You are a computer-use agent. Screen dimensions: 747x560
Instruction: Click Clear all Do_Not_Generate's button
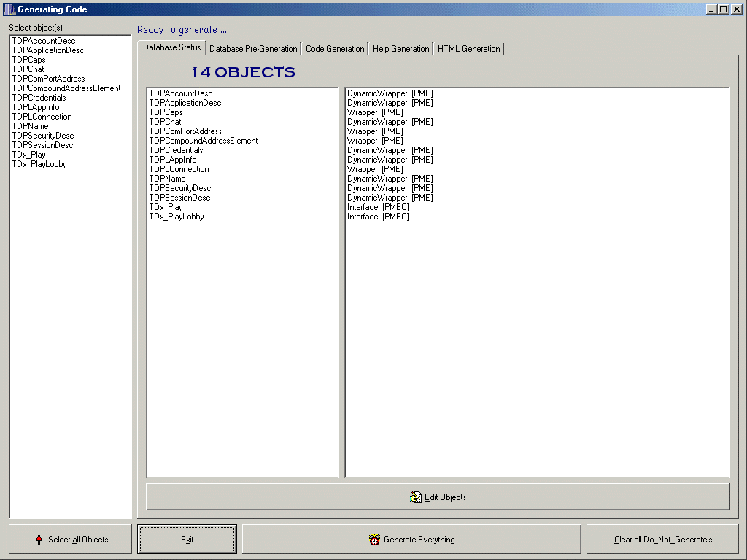pyautogui.click(x=662, y=540)
